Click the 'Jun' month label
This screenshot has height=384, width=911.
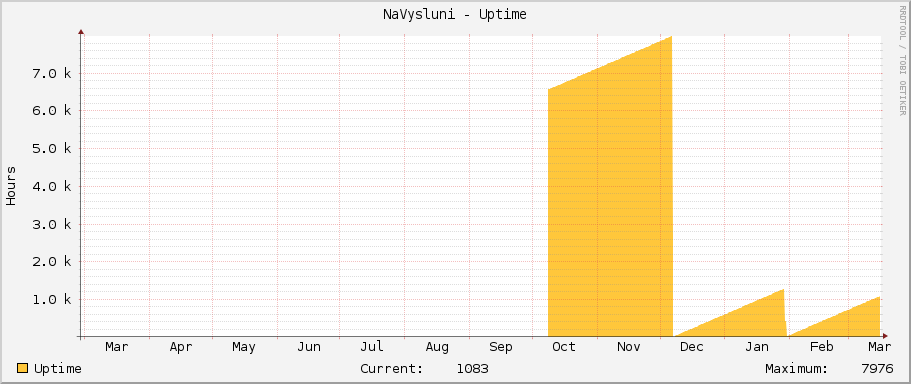pos(309,347)
